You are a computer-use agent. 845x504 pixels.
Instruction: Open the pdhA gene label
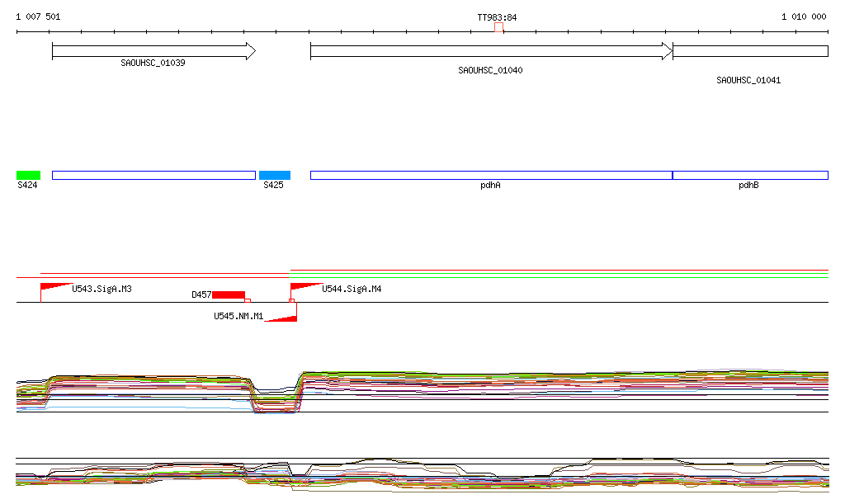tap(491, 186)
